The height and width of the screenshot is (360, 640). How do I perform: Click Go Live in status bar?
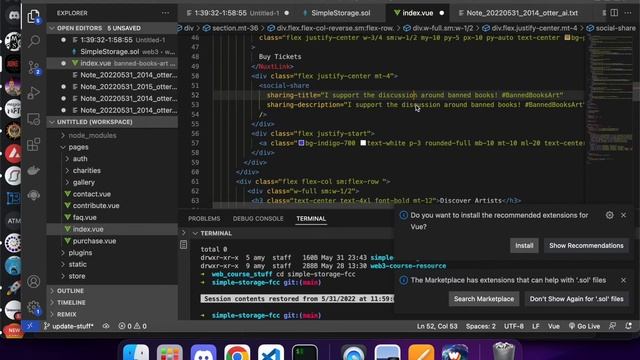tap(584, 326)
